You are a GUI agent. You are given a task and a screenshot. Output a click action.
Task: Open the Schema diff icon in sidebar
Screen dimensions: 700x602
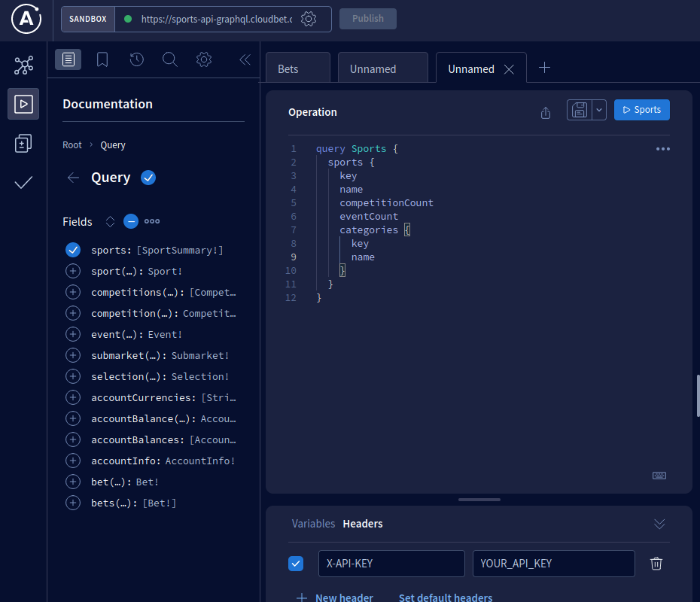(x=23, y=143)
